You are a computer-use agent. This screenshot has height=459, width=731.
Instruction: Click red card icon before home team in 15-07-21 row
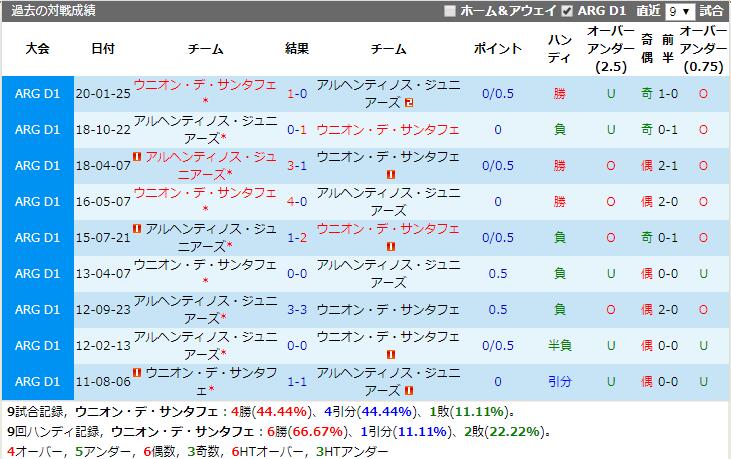coord(137,228)
